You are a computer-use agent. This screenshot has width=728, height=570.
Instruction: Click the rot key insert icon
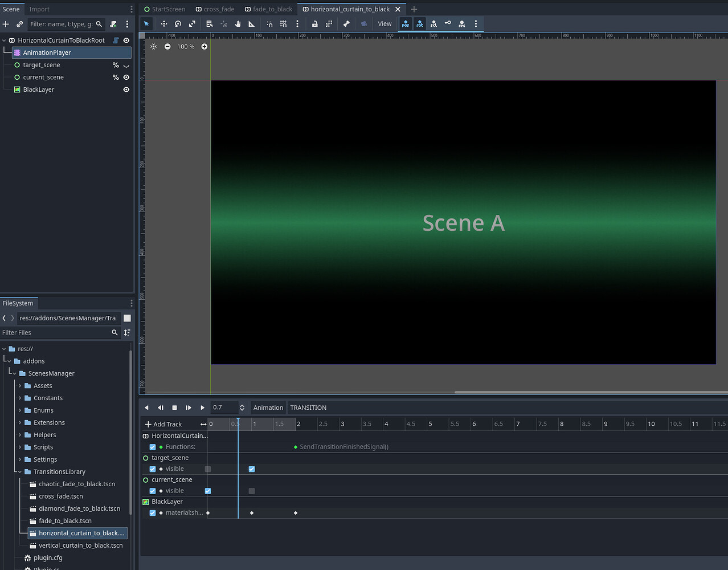420,23
